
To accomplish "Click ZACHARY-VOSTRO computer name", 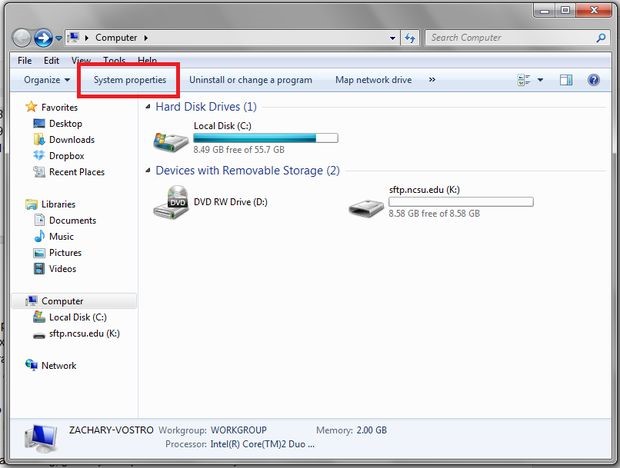I will pos(111,430).
